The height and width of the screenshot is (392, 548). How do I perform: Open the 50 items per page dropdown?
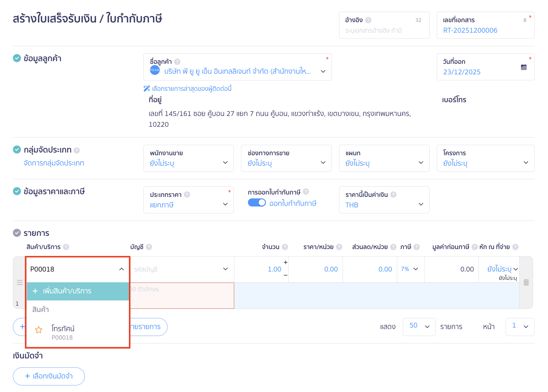point(419,326)
